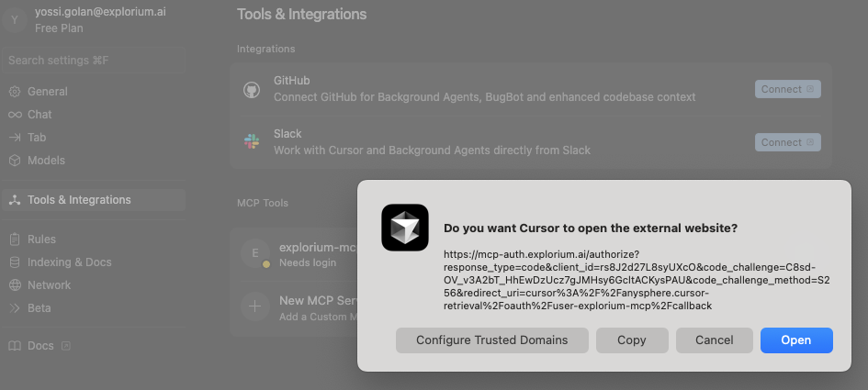Viewport: 868px width, 390px height.
Task: Click the Indexing & Docs database icon
Action: [x=15, y=262]
